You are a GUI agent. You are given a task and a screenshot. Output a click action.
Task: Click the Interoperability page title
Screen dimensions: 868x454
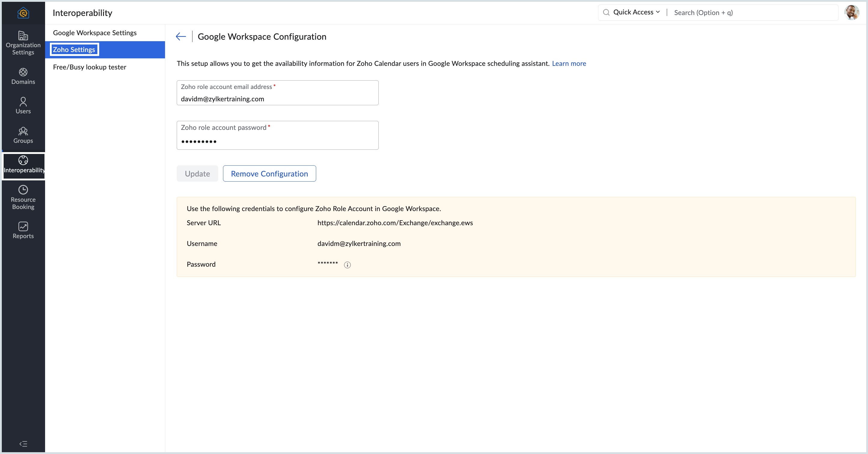click(x=83, y=13)
